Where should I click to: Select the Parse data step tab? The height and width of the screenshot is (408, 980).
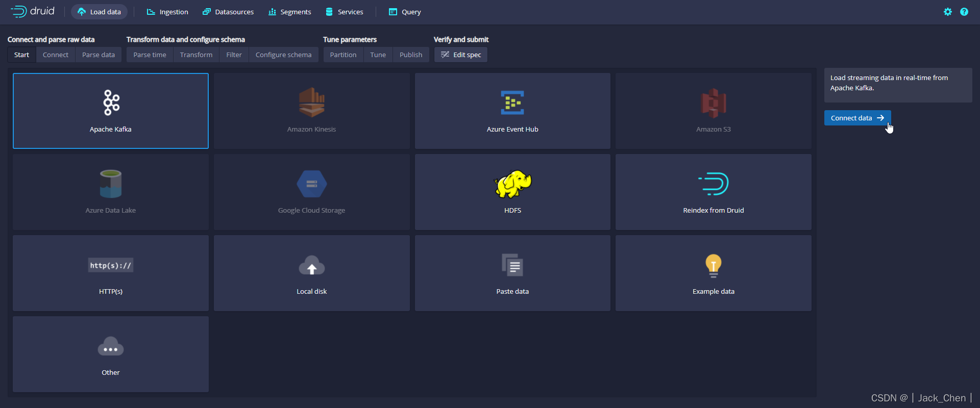tap(99, 55)
